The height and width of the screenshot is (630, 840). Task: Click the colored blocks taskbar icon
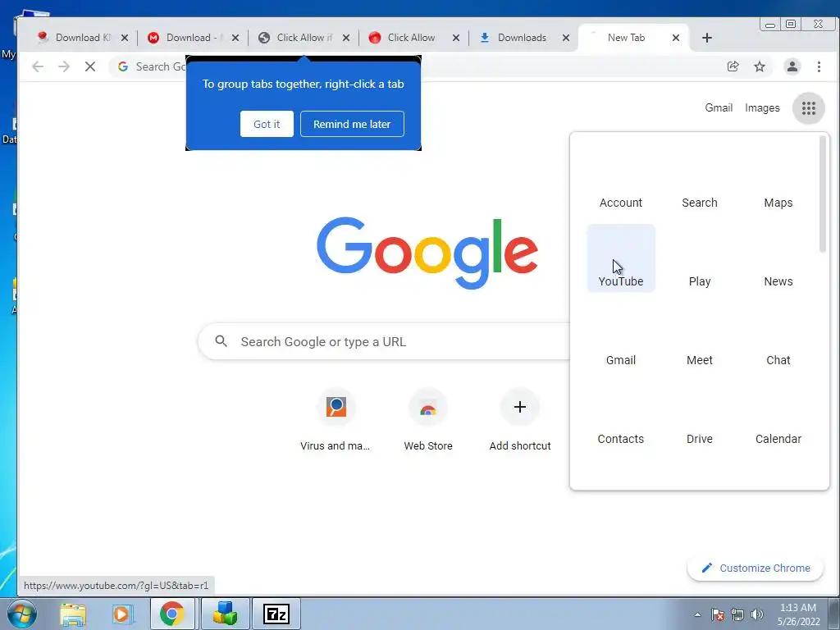point(225,614)
